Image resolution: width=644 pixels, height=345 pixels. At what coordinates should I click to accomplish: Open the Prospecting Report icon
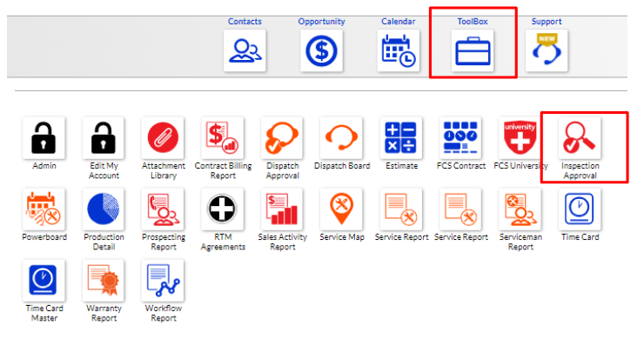(x=163, y=209)
